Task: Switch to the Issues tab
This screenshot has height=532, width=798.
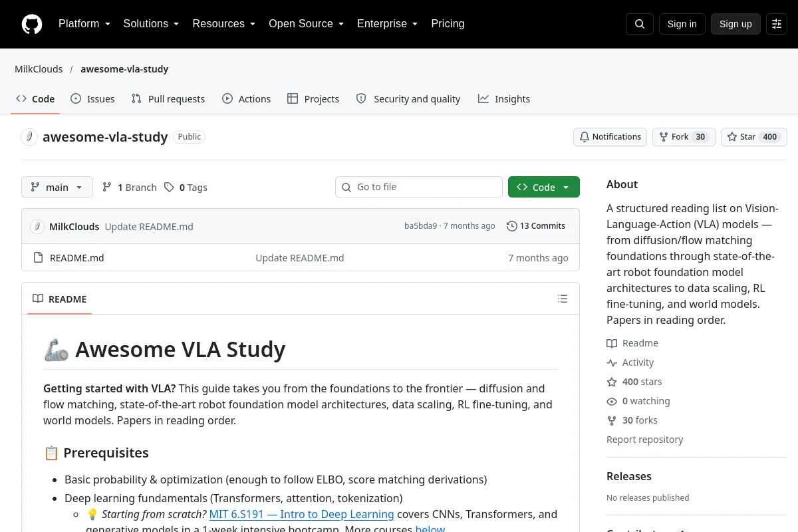Action: tap(93, 99)
